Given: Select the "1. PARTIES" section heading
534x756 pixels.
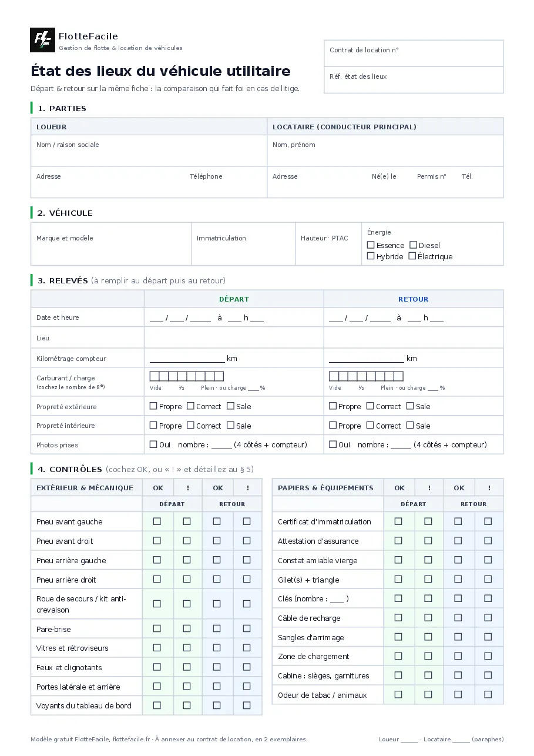Looking at the screenshot, I should tap(62, 108).
